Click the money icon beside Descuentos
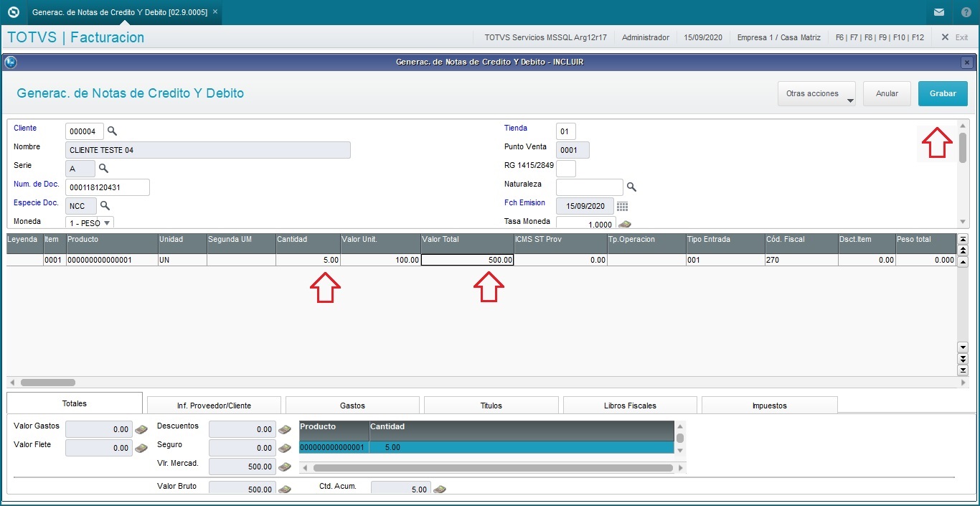The image size is (980, 506). click(x=285, y=429)
